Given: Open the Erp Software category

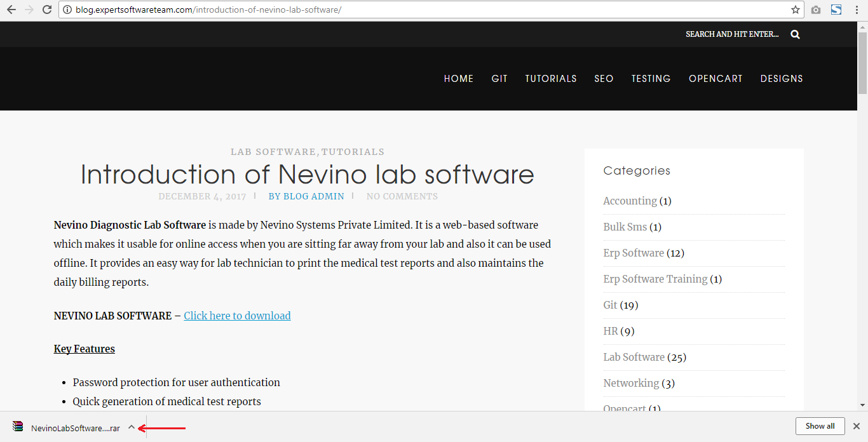Looking at the screenshot, I should pos(634,253).
